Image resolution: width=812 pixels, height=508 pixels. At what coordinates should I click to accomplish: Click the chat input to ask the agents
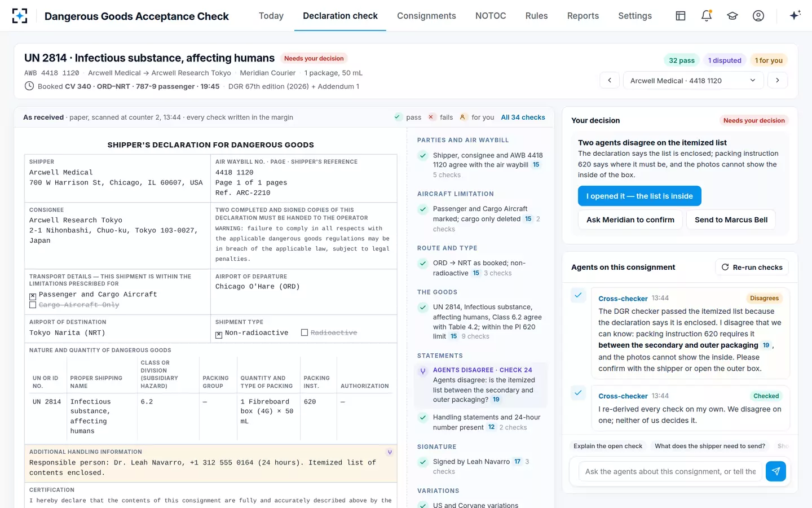pyautogui.click(x=670, y=471)
